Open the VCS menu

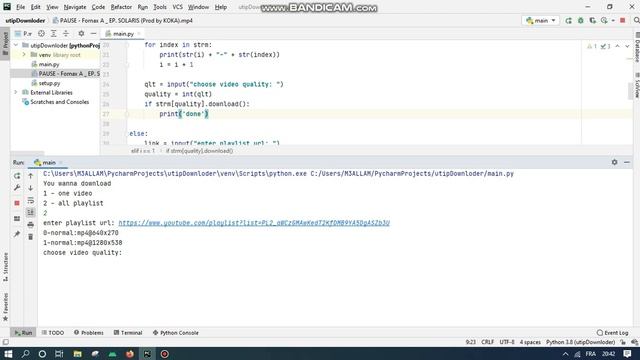(x=178, y=7)
